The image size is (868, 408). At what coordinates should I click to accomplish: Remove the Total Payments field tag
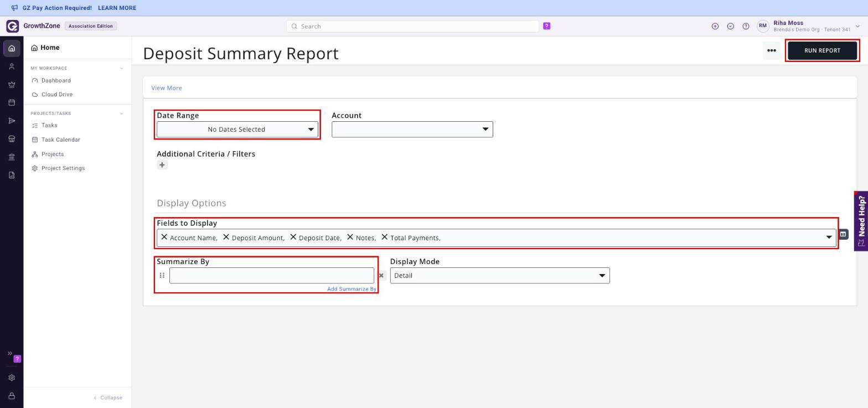coord(385,237)
